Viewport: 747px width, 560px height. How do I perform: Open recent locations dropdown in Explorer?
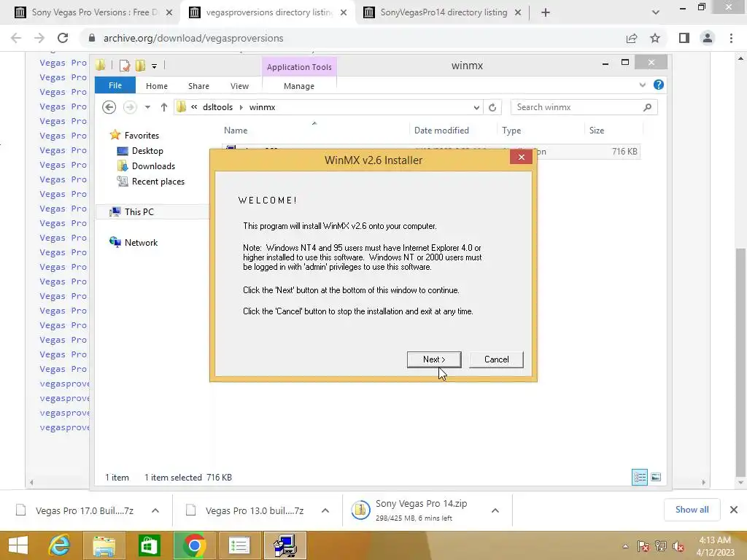click(147, 107)
